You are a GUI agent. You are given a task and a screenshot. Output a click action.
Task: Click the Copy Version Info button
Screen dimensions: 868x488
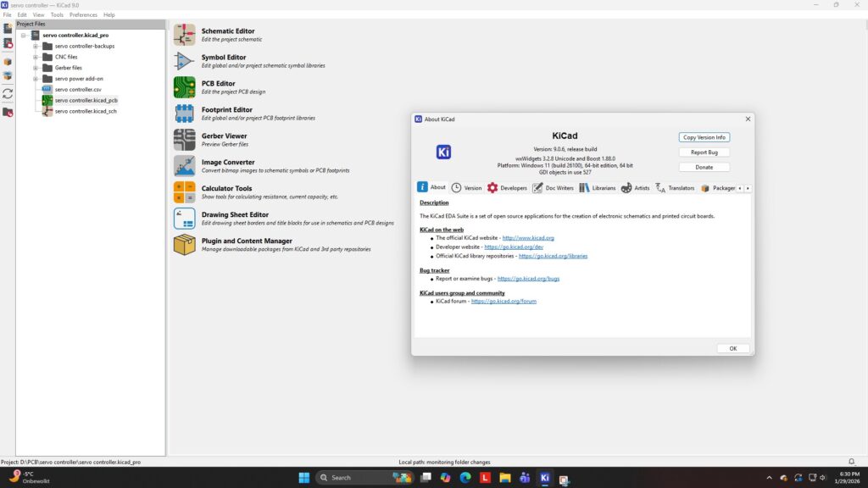coord(704,137)
